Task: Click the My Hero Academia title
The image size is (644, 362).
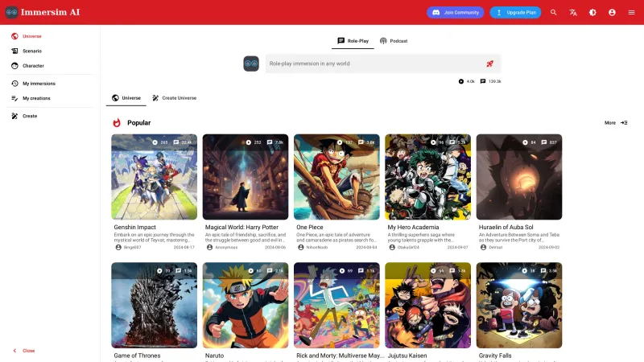Action: coord(413,228)
